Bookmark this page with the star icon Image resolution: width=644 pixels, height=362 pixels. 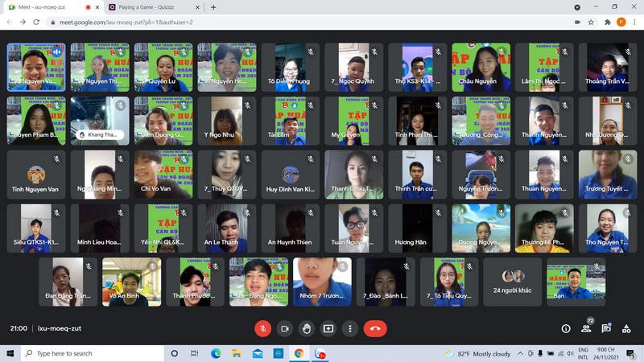(591, 23)
